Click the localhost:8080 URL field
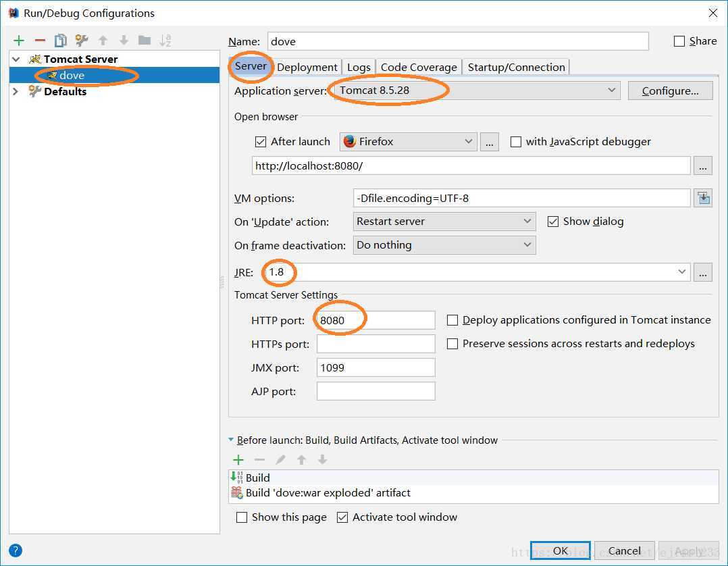Image resolution: width=728 pixels, height=566 pixels. pyautogui.click(x=471, y=165)
